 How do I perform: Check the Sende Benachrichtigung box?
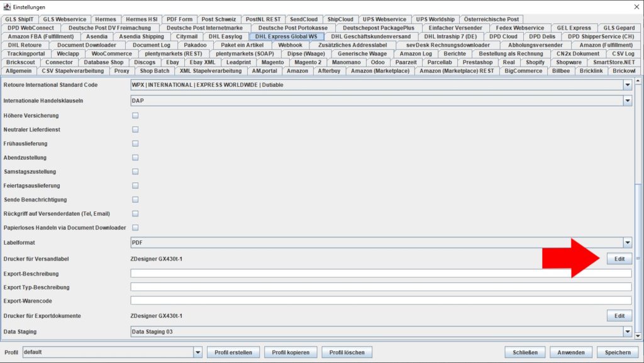coord(135,199)
